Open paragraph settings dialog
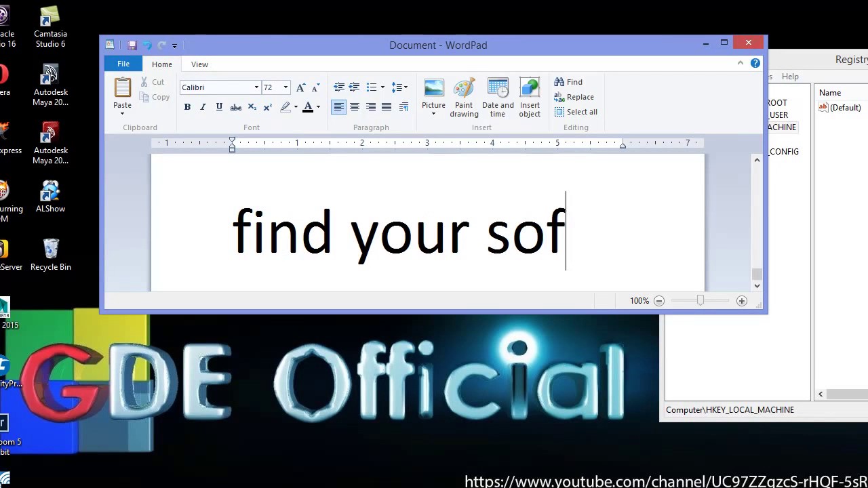 (x=403, y=107)
